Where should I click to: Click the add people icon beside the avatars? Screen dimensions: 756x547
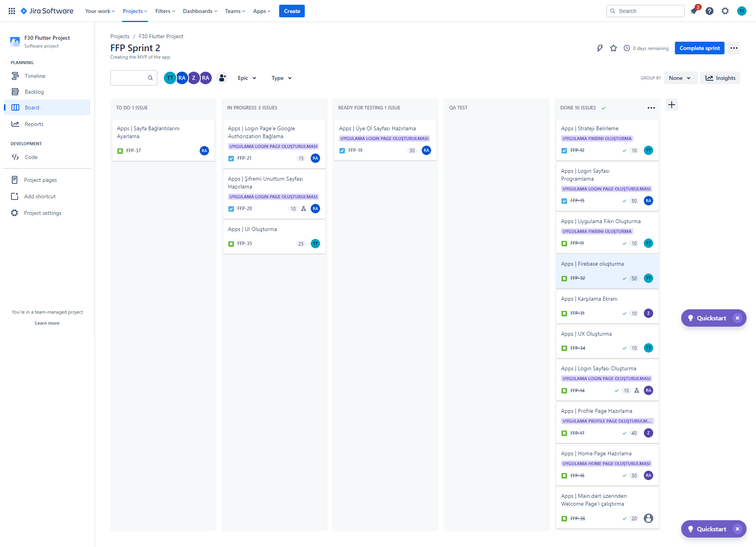pyautogui.click(x=222, y=78)
